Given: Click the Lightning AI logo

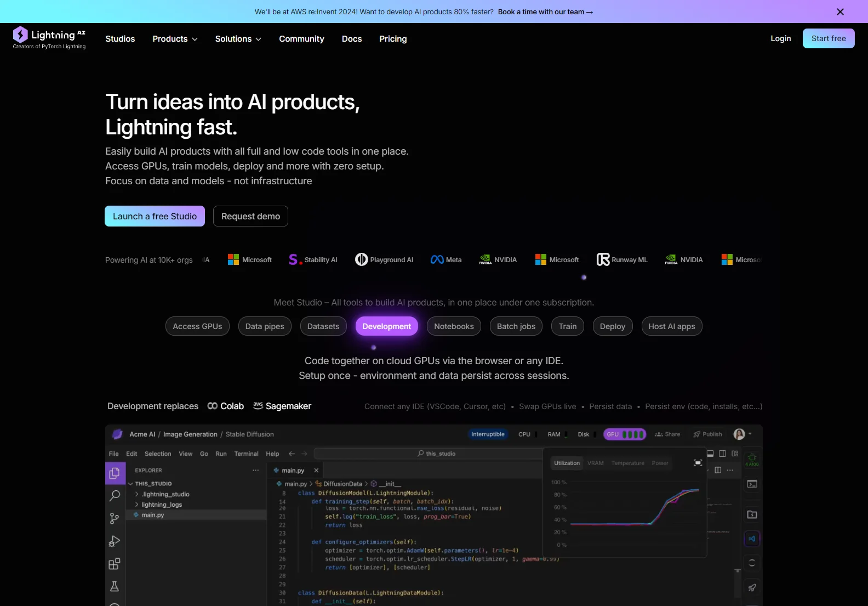Looking at the screenshot, I should click(49, 38).
